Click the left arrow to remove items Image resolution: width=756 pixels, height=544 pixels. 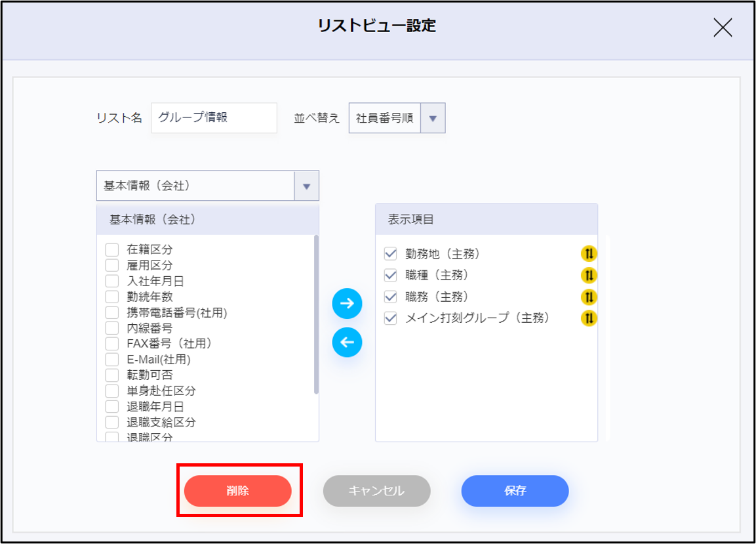pos(347,342)
